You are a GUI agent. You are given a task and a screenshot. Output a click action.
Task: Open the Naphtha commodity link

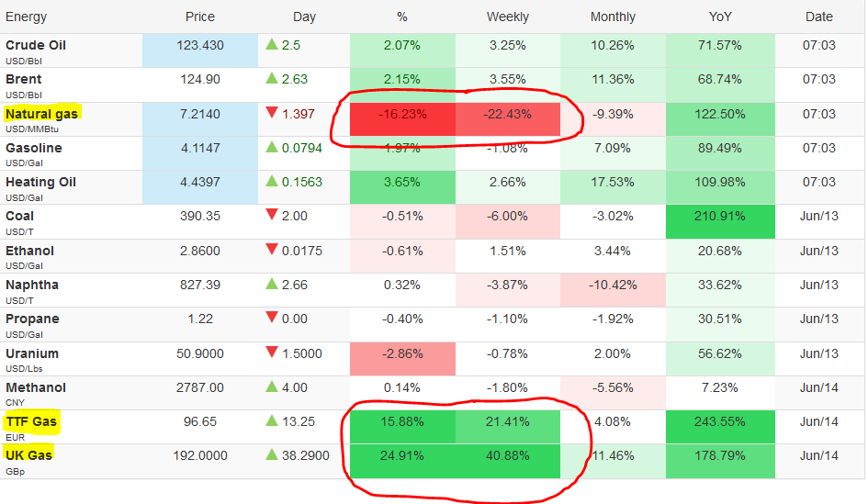[32, 285]
